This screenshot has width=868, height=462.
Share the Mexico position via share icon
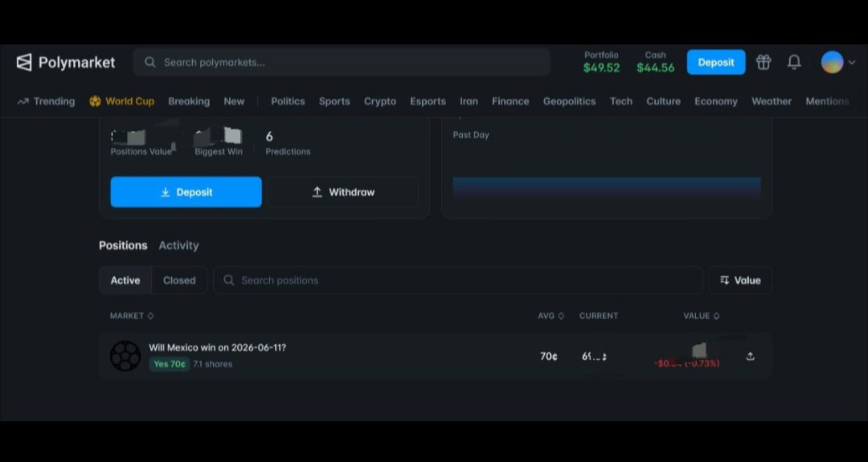click(x=750, y=356)
